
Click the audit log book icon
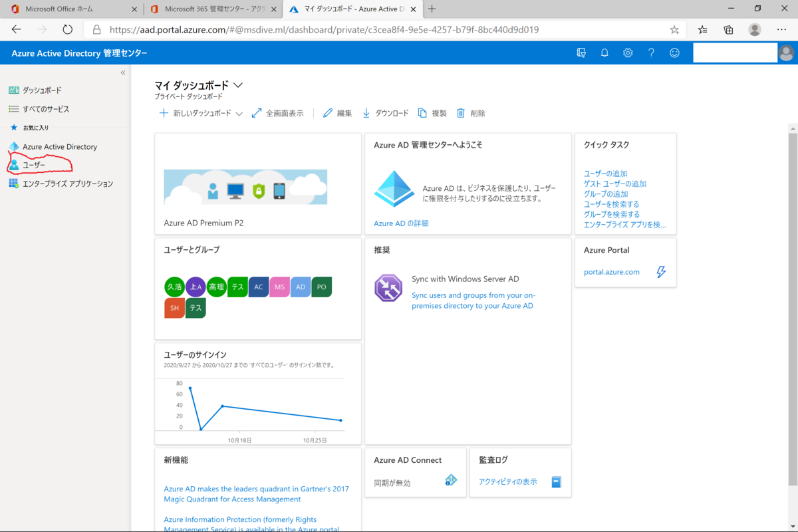click(557, 482)
